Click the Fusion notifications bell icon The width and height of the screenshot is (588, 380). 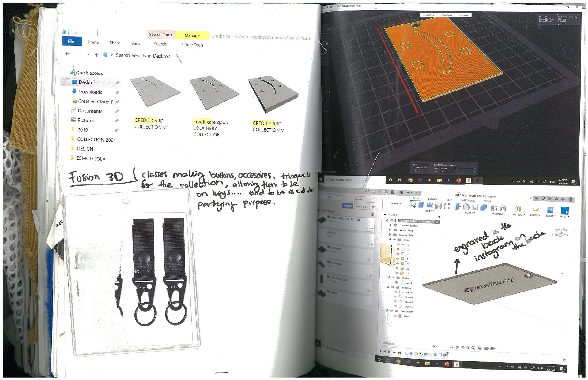pos(556,199)
